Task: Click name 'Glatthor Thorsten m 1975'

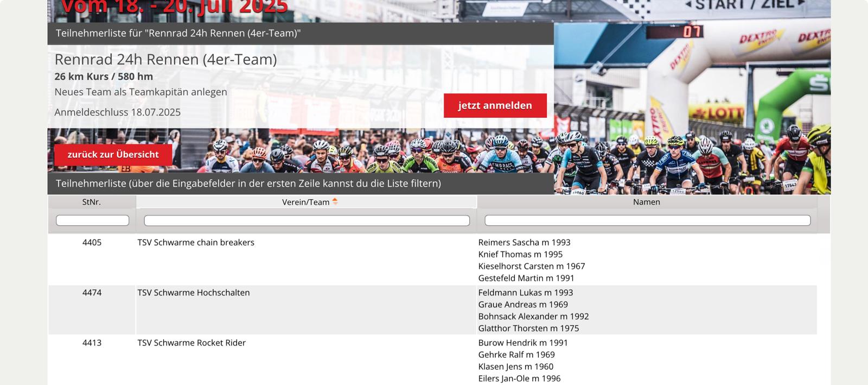Action: tap(528, 328)
